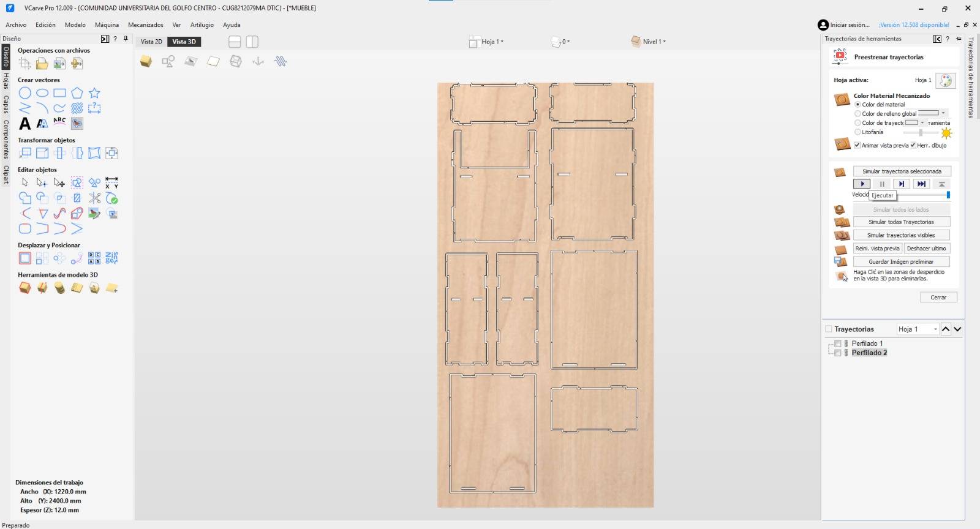
Task: Select the Litofanía radio option
Action: coord(858,132)
